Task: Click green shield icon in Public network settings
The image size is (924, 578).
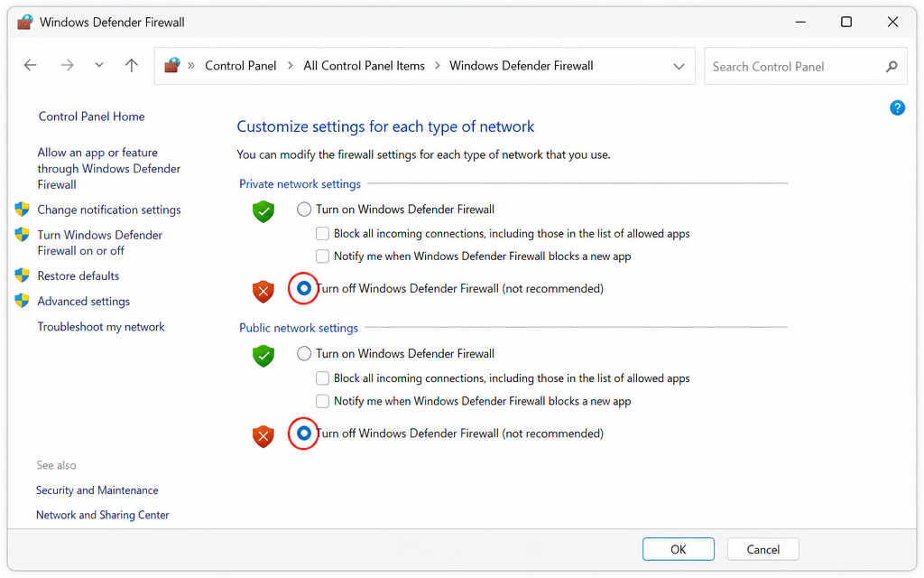Action: click(x=263, y=356)
